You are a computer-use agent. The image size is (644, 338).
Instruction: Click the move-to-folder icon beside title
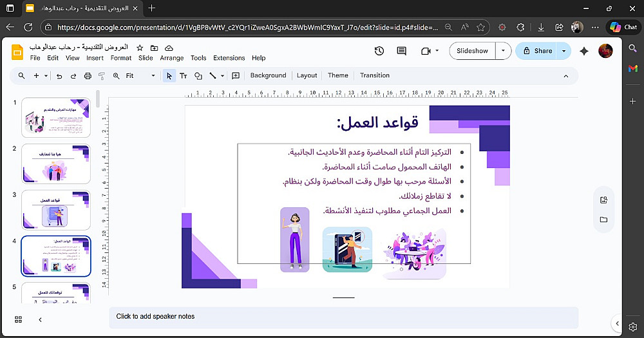coord(154,48)
